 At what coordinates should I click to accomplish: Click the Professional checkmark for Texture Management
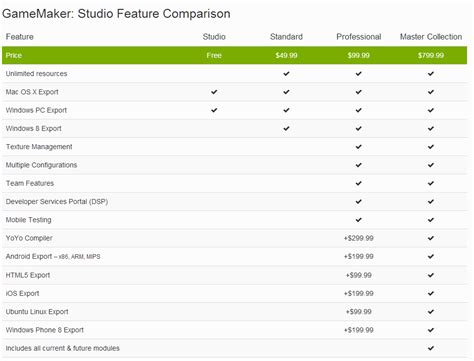coord(358,147)
